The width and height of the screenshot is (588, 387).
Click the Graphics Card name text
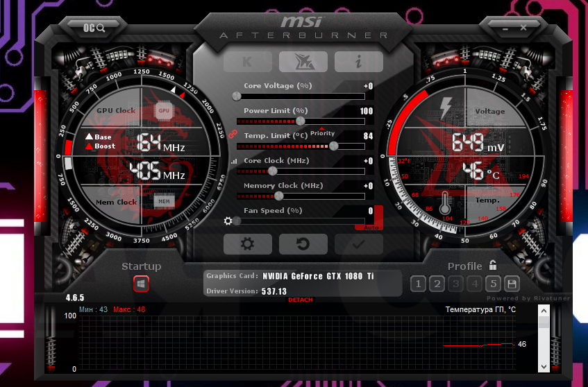click(x=319, y=276)
